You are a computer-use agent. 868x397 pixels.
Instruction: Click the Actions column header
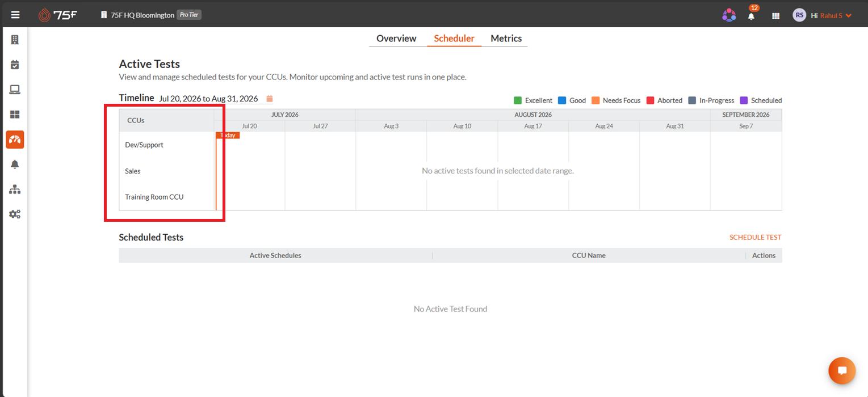(764, 256)
